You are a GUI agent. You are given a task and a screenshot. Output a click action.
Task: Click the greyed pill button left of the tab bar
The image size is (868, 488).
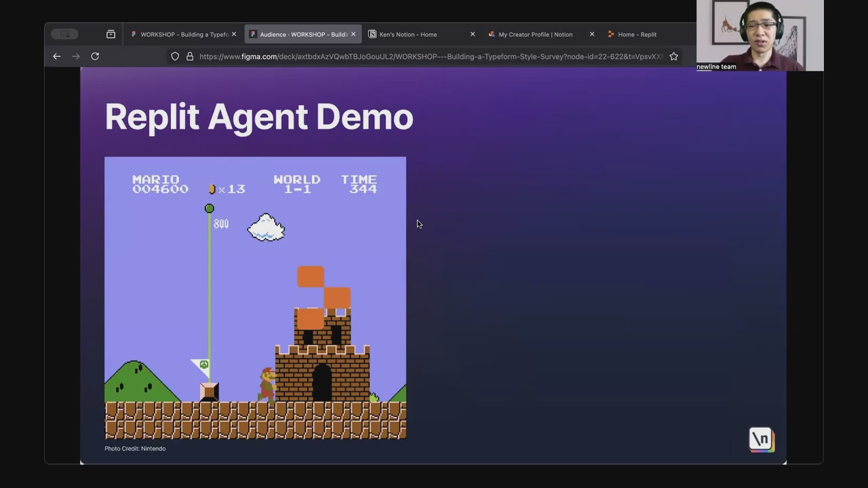tap(65, 34)
